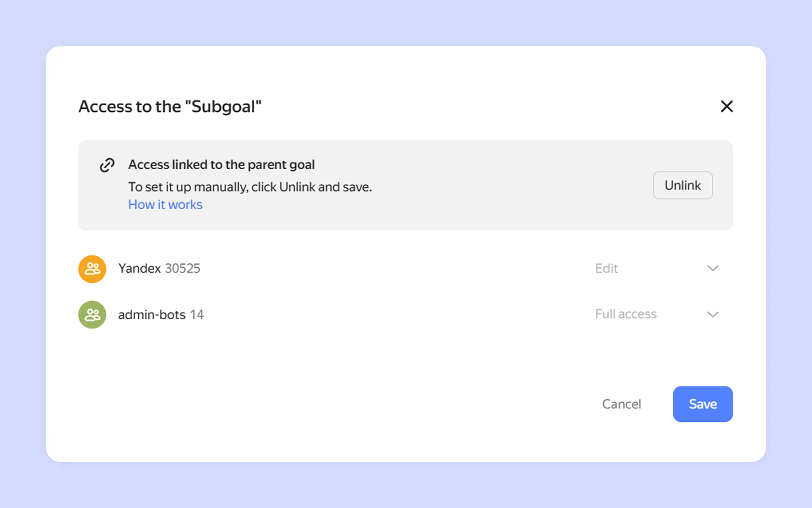
Task: Expand the chevron next to Edit
Action: coord(713,269)
